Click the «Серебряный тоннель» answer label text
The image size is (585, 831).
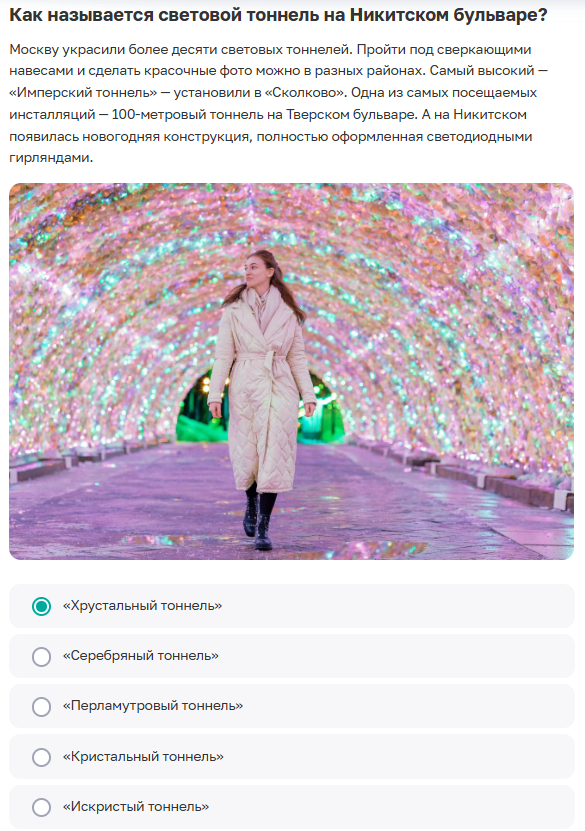(141, 656)
